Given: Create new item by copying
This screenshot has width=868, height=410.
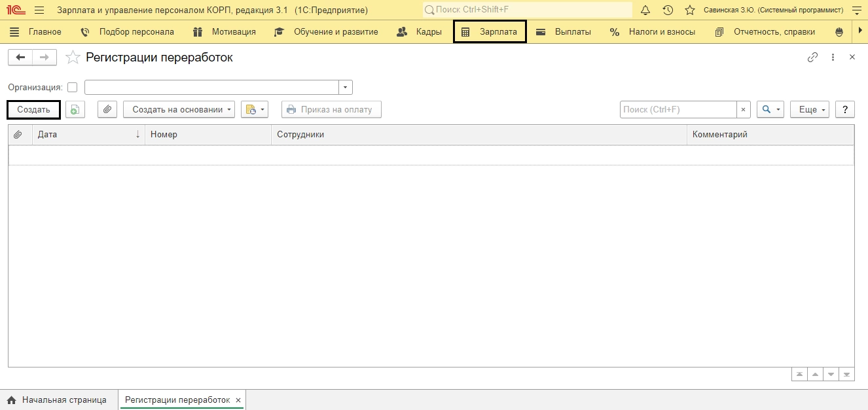Looking at the screenshot, I should click(x=75, y=110).
